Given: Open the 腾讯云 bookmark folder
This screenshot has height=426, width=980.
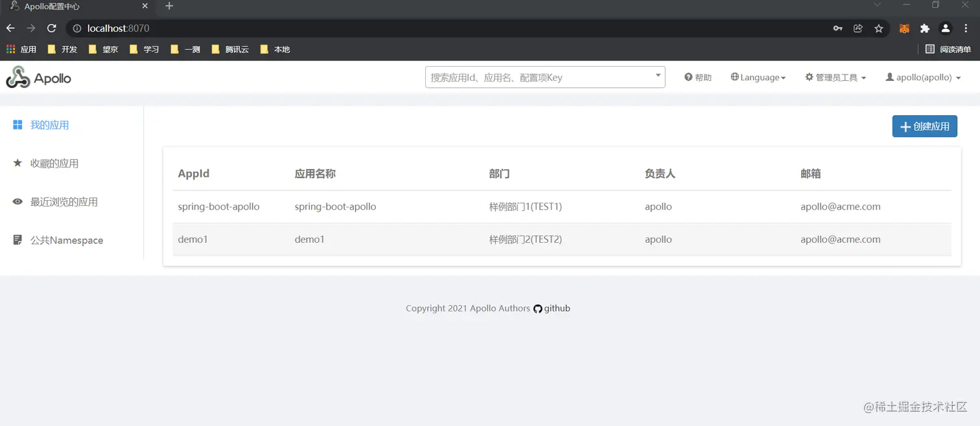Looking at the screenshot, I should coord(230,49).
